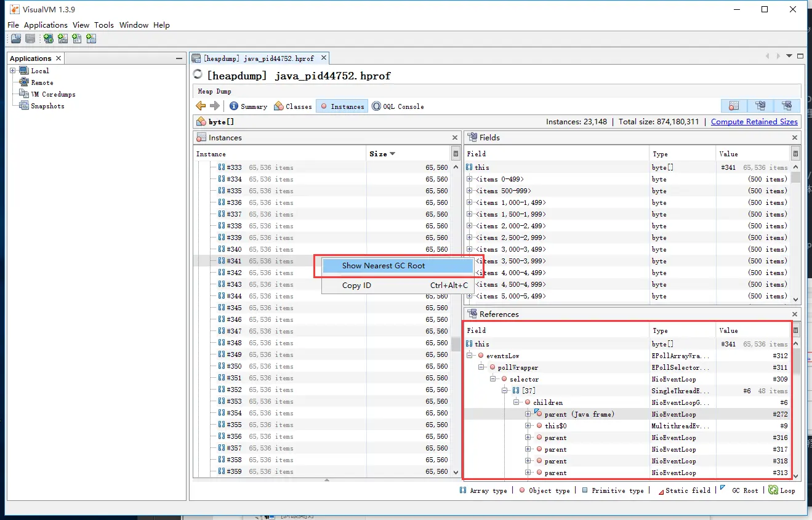Click the VM Coredumps node icon
Screen dimensions: 812x520
(x=24, y=94)
